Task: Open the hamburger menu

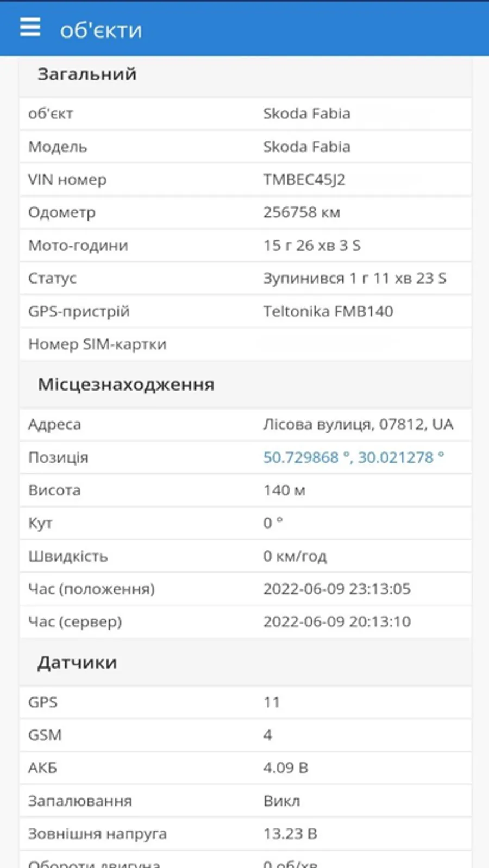Action: click(x=30, y=27)
